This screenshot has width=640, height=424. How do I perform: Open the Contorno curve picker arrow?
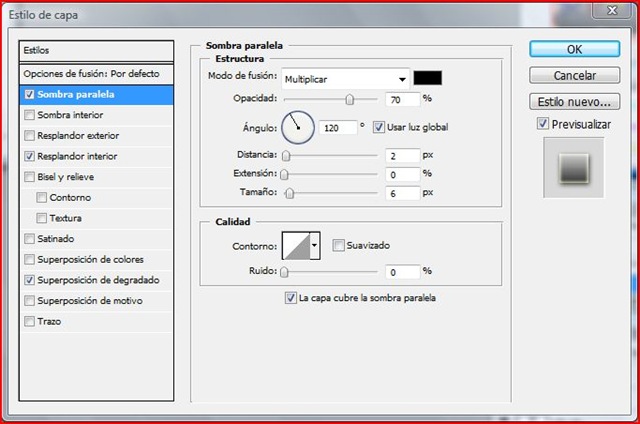click(315, 246)
